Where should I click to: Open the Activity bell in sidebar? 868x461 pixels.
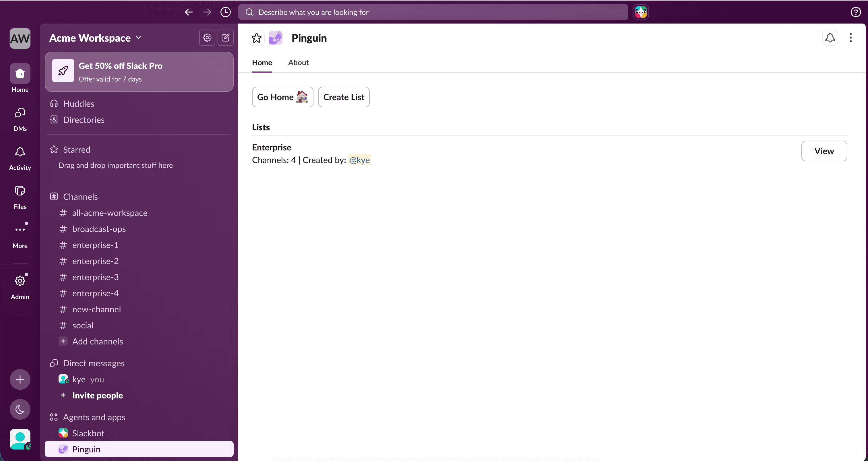click(x=20, y=152)
